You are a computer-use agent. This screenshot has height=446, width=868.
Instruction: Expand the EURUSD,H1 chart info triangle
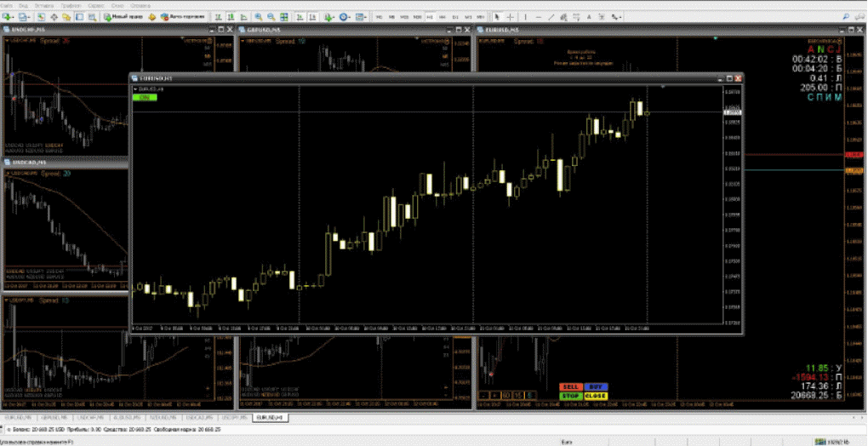[x=135, y=89]
